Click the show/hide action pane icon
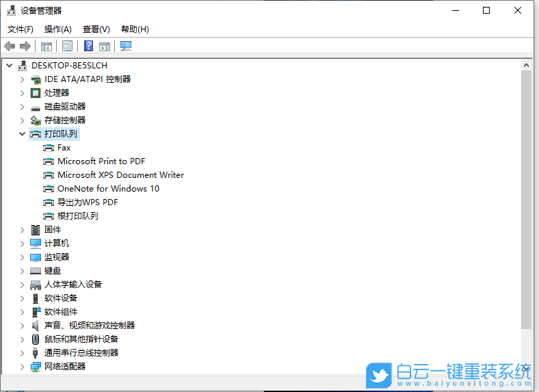This screenshot has height=392, width=539. [x=105, y=46]
